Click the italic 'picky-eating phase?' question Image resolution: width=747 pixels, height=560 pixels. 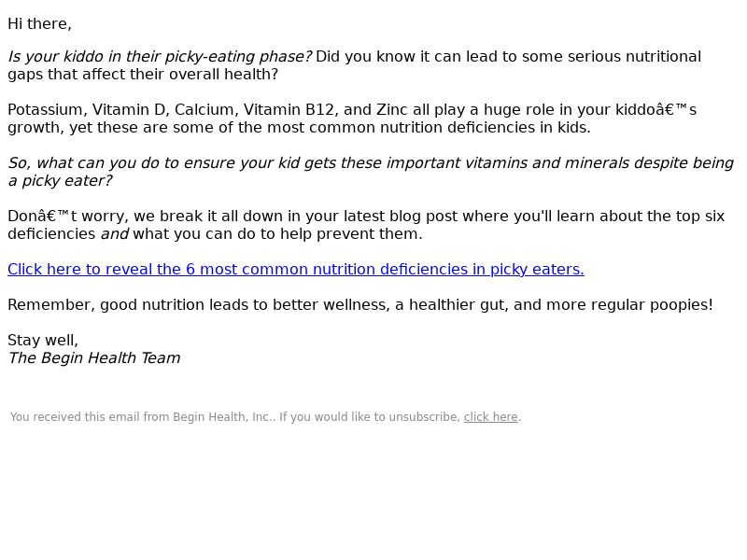tap(238, 57)
